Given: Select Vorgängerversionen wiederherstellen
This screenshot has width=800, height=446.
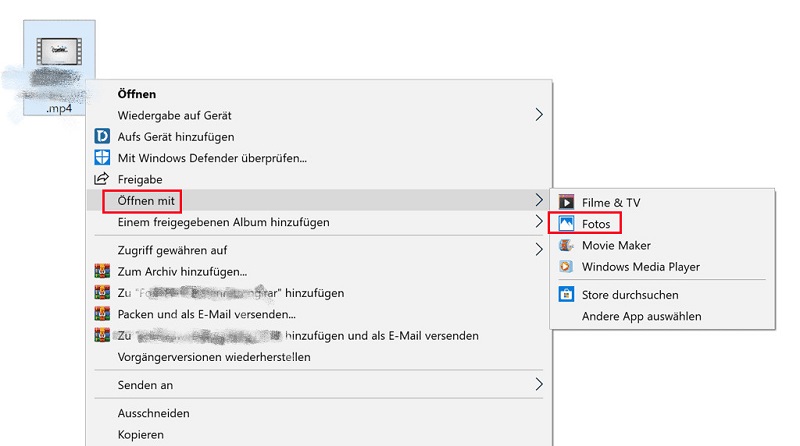Looking at the screenshot, I should [214, 357].
